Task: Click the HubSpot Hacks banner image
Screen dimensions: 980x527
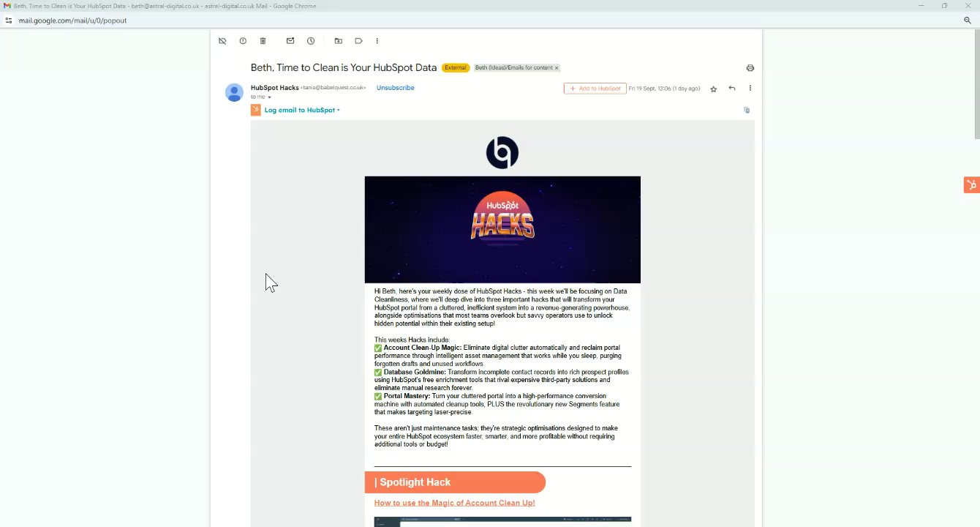Action: coord(502,230)
